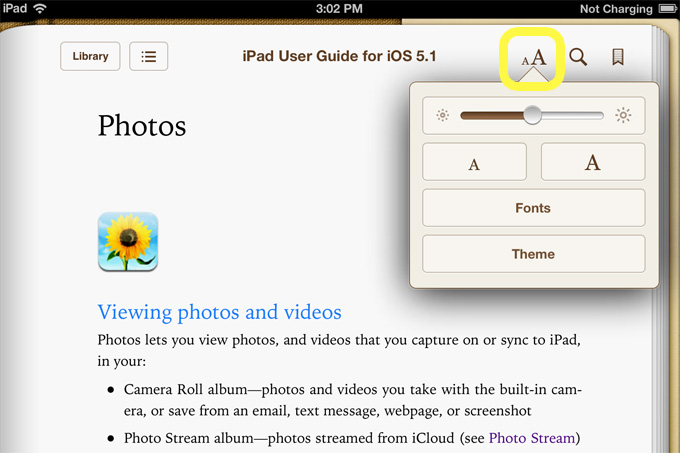Tap the Library button

[x=91, y=56]
